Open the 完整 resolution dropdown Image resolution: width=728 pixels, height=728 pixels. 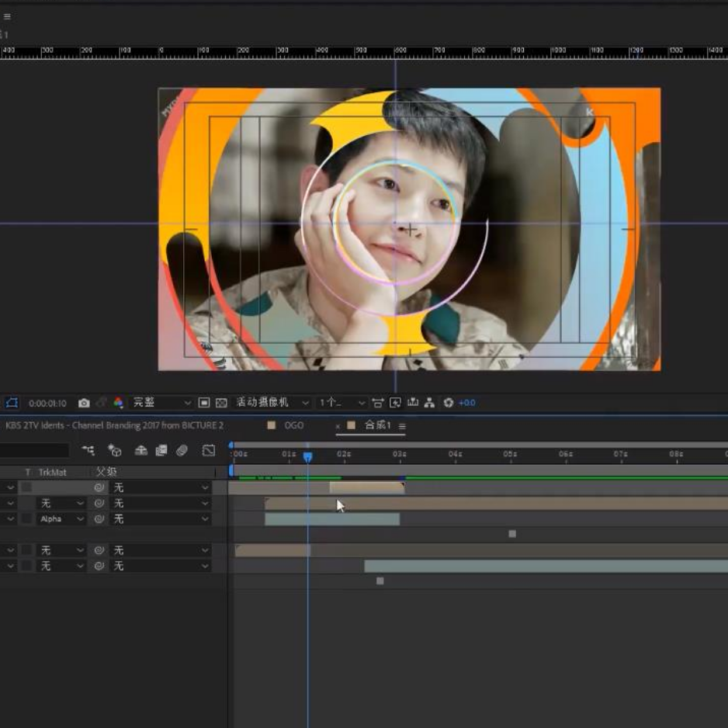click(x=161, y=403)
